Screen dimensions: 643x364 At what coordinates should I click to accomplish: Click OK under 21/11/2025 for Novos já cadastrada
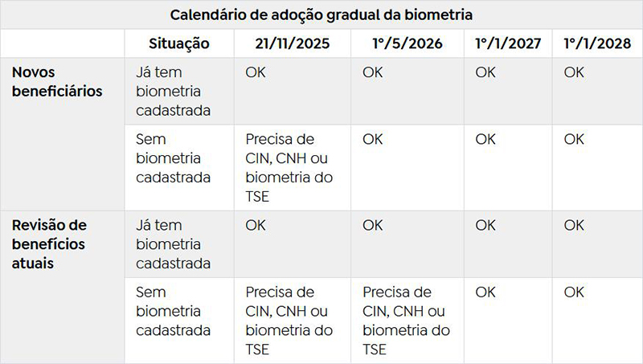click(256, 73)
